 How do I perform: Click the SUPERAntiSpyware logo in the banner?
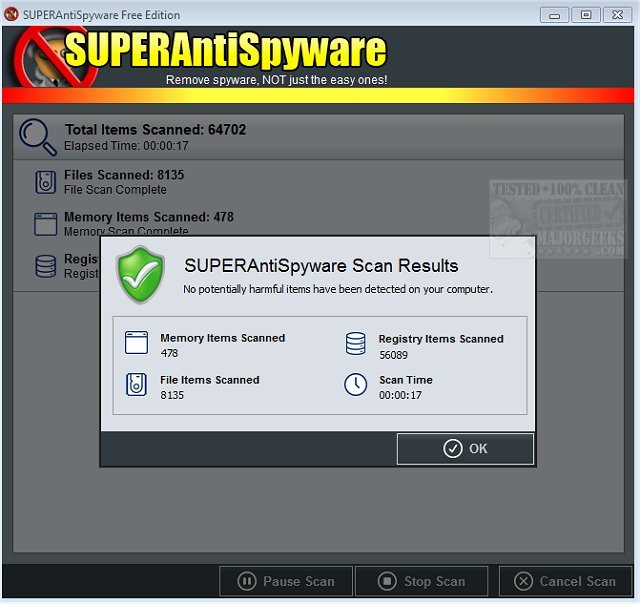click(225, 50)
